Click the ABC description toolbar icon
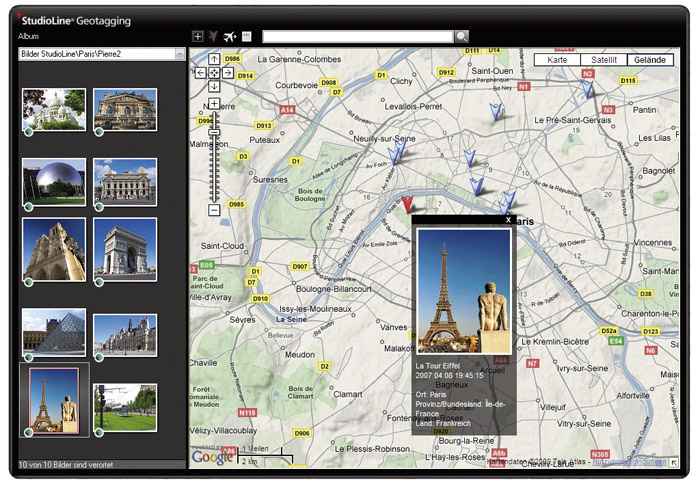 246,37
